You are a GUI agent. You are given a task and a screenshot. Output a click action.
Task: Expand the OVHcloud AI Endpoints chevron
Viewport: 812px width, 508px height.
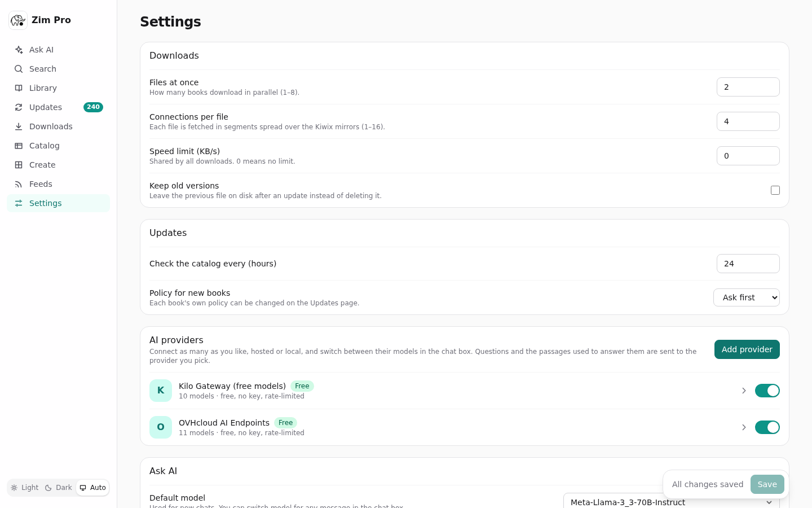744,427
